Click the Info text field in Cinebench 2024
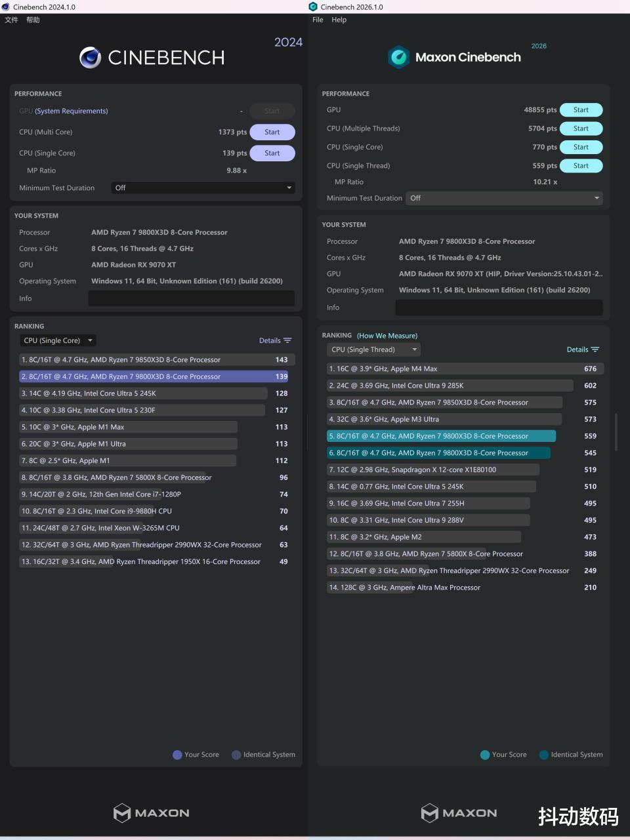The width and height of the screenshot is (630, 840). point(191,298)
